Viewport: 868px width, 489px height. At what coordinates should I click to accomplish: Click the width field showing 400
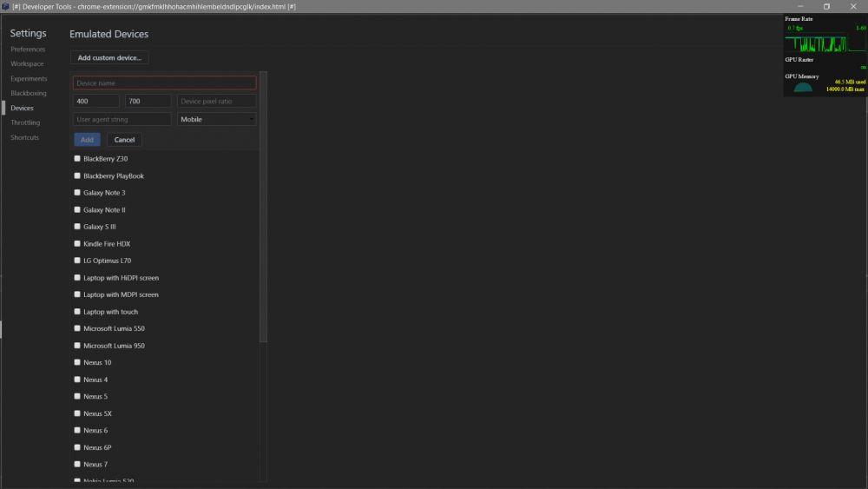pos(95,102)
